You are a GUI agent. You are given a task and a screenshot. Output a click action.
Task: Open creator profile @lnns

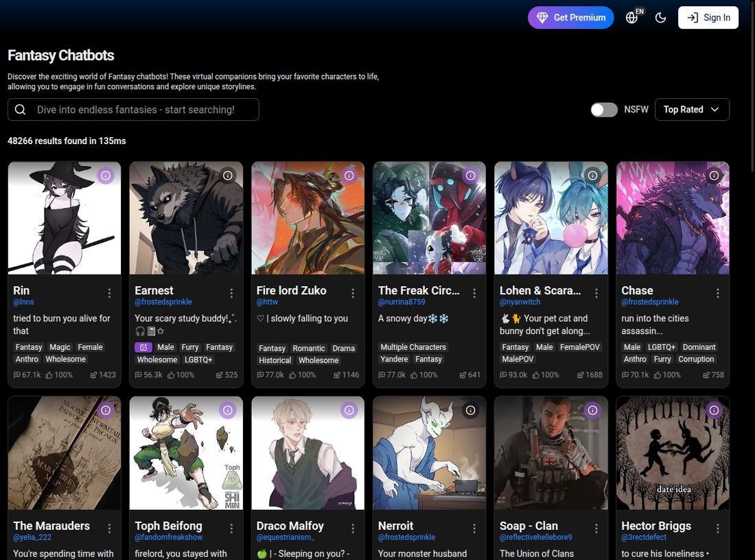point(23,302)
